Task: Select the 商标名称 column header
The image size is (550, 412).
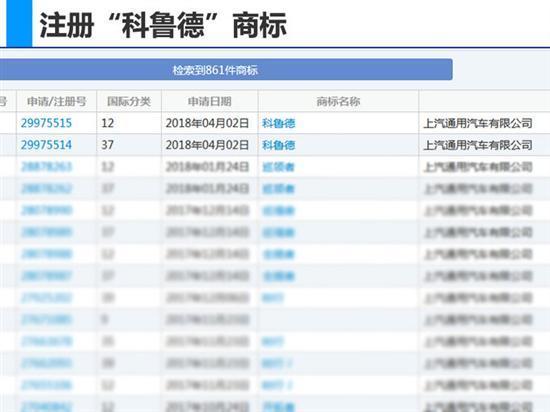Action: (338, 101)
